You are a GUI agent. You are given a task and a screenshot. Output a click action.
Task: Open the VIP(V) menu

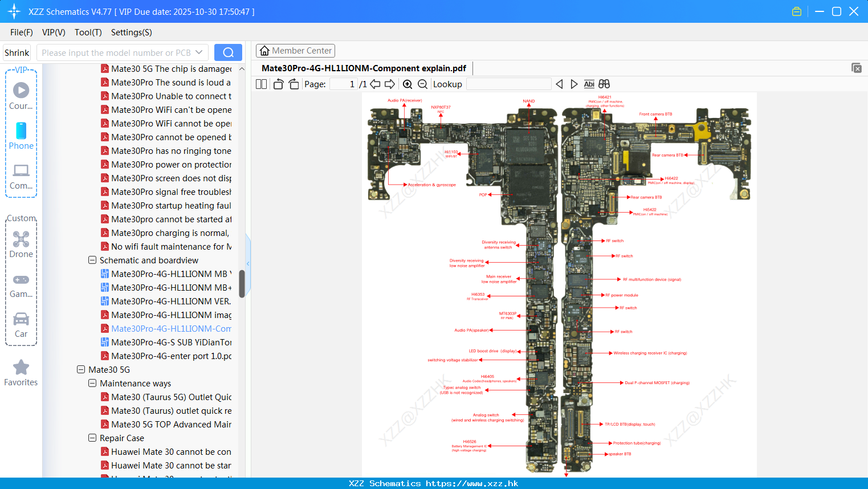(x=54, y=32)
